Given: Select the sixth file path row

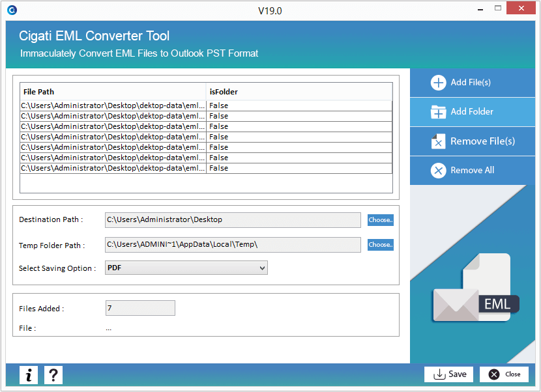Looking at the screenshot, I should coord(206,158).
